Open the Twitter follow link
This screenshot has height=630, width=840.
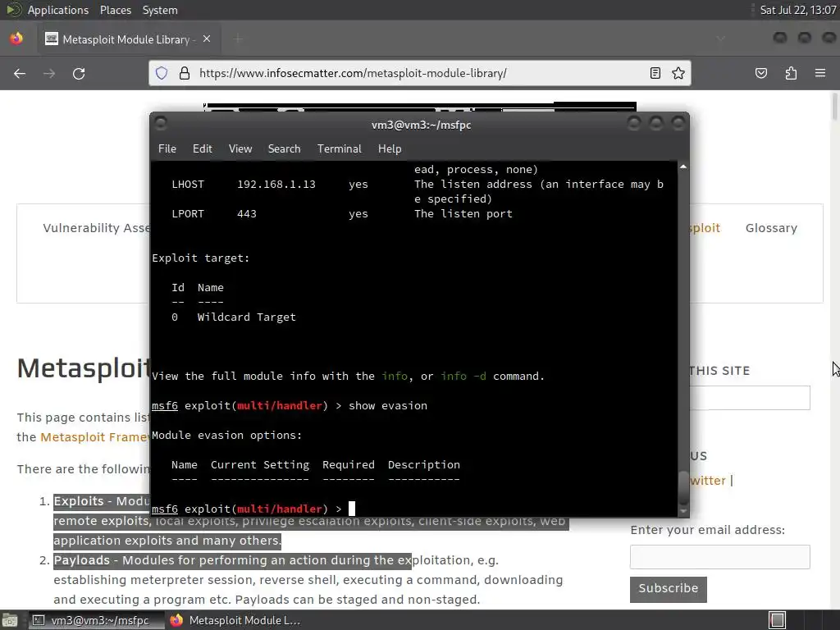click(707, 481)
